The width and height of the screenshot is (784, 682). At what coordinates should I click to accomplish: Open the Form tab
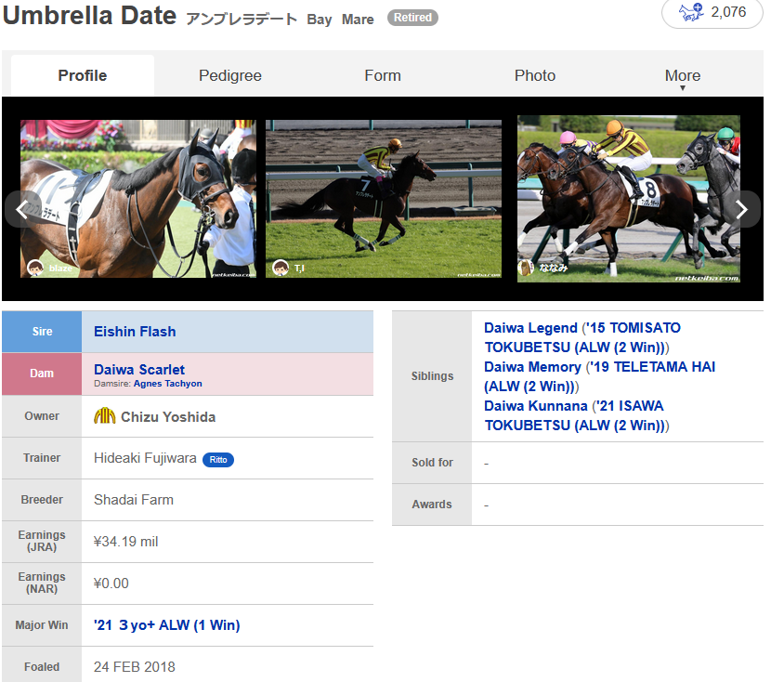click(383, 75)
